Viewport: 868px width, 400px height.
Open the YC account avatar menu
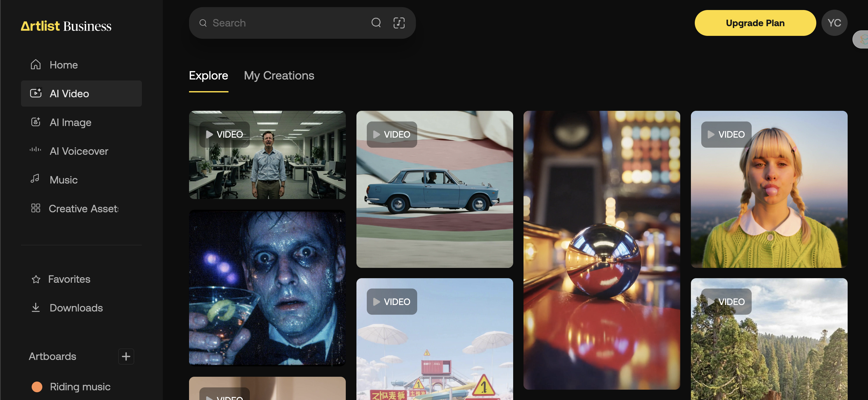[834, 23]
